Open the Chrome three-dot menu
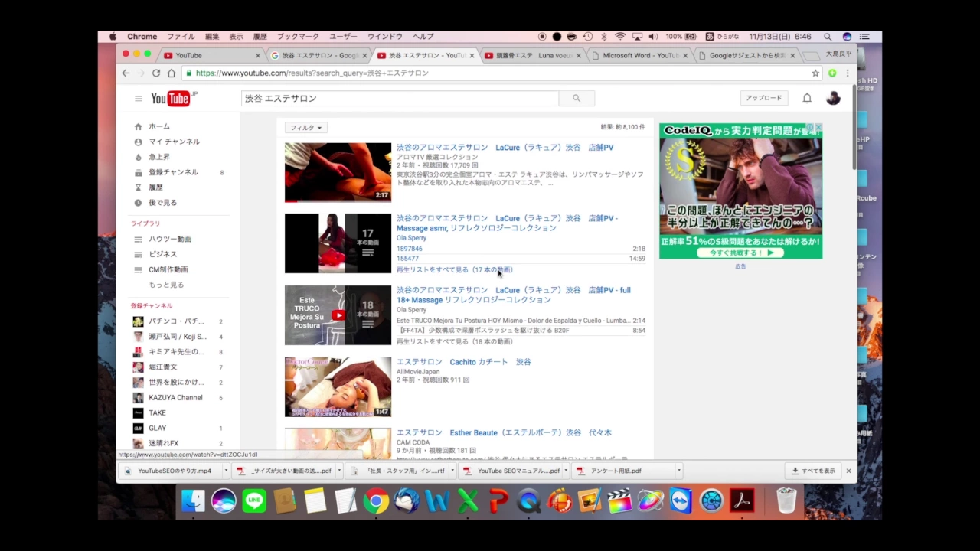The height and width of the screenshot is (551, 980). (848, 73)
